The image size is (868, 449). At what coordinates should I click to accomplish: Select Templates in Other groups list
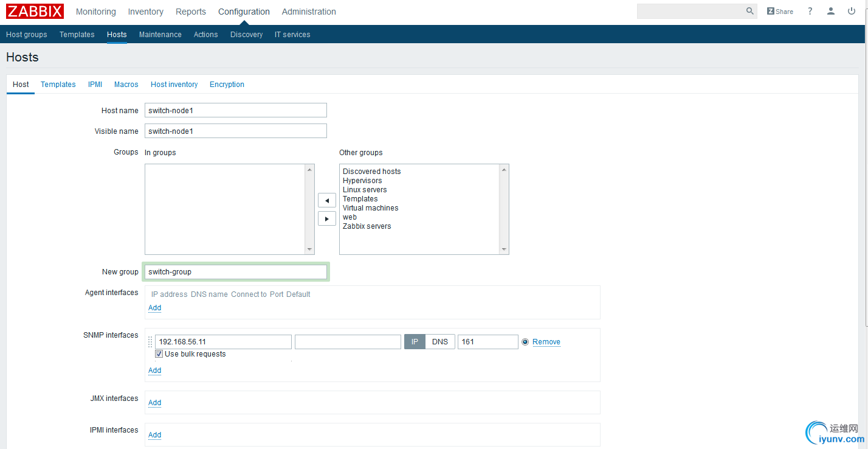click(360, 199)
